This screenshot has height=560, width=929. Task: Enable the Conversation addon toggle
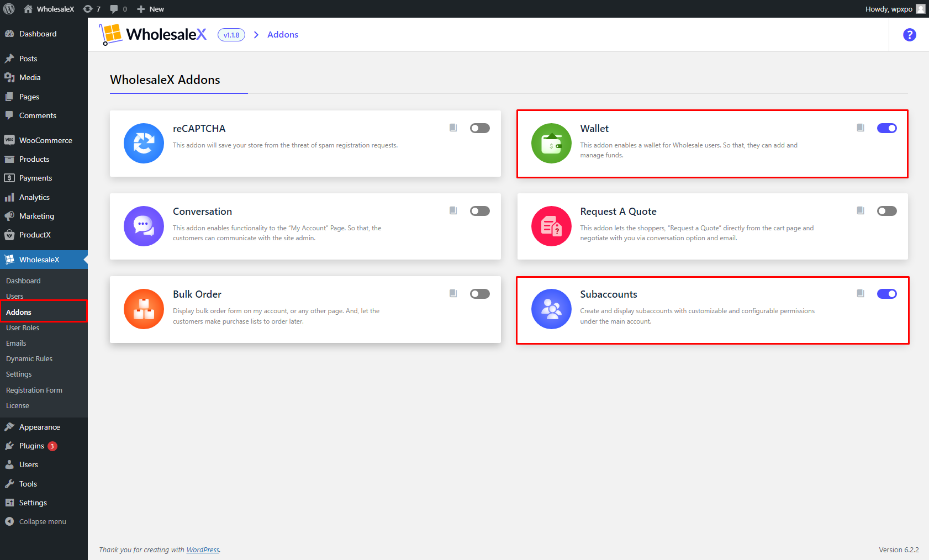click(479, 211)
